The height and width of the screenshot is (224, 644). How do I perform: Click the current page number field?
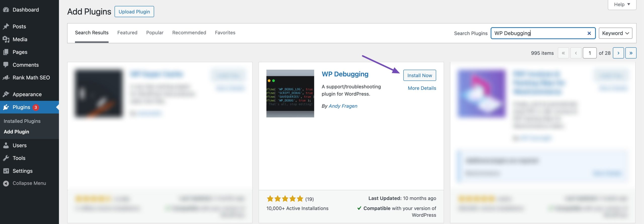[590, 53]
